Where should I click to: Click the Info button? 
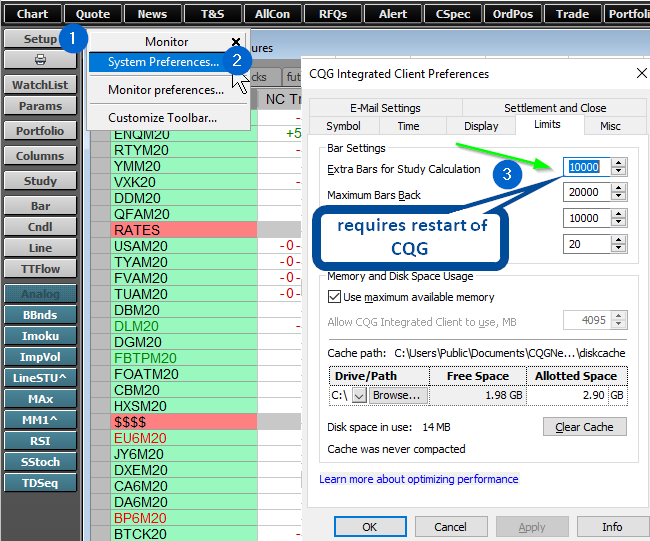(x=612, y=527)
